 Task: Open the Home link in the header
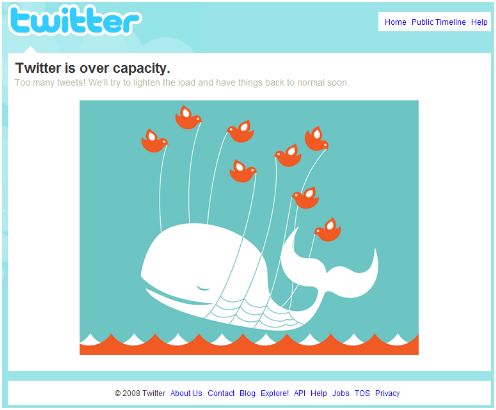[x=395, y=22]
